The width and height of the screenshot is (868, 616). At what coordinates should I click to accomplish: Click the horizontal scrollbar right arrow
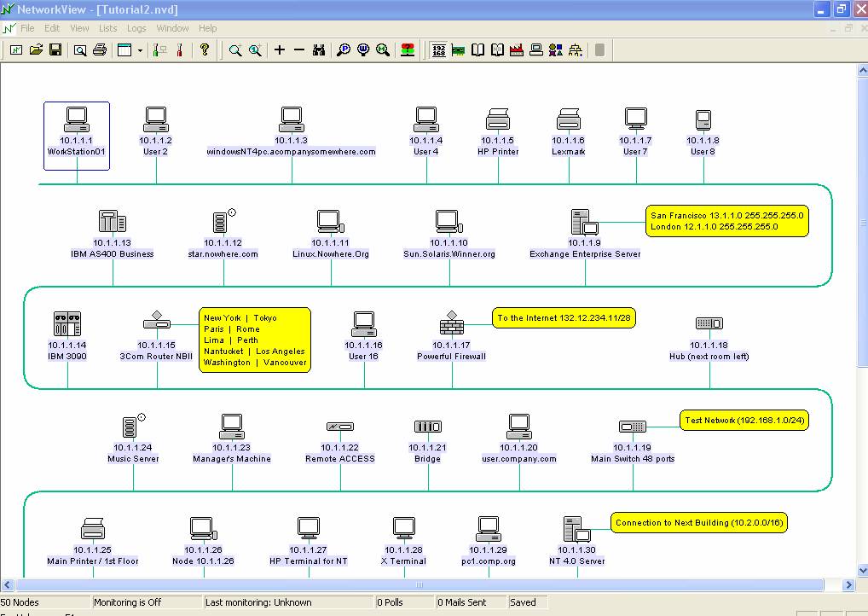[x=848, y=585]
